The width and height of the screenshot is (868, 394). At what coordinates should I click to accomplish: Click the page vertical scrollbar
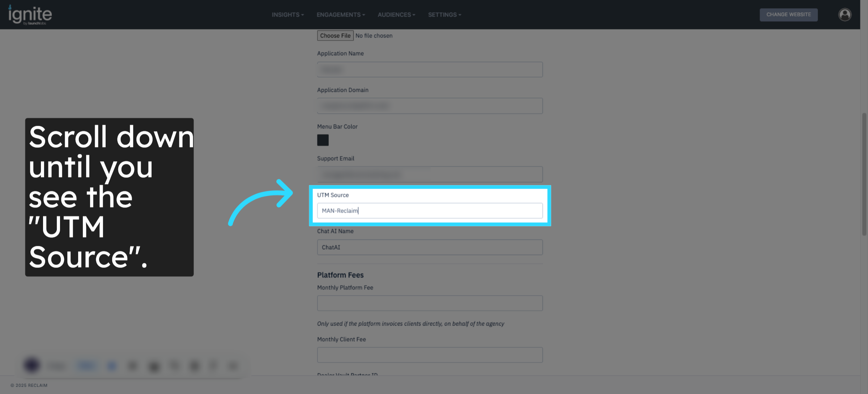[864, 174]
